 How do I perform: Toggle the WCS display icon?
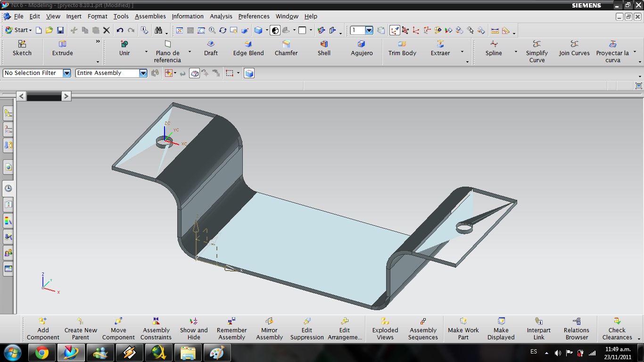pyautogui.click(x=395, y=30)
